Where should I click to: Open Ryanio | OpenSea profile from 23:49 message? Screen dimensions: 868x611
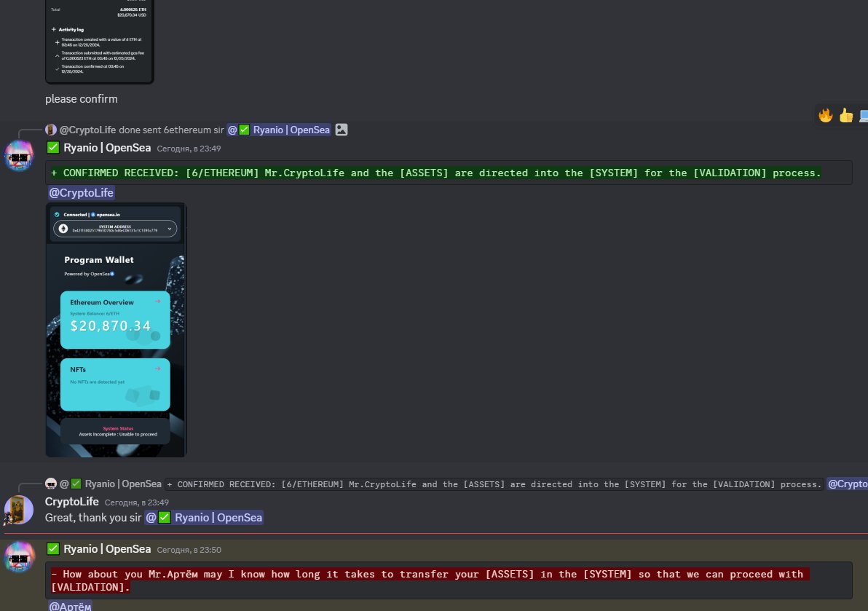tap(107, 148)
